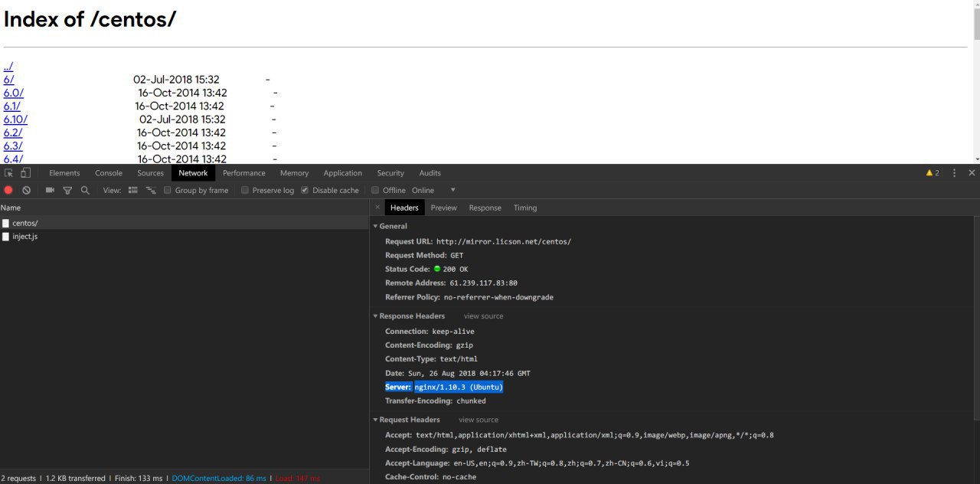
Task: Click view source next to Response Headers
Action: pos(483,316)
